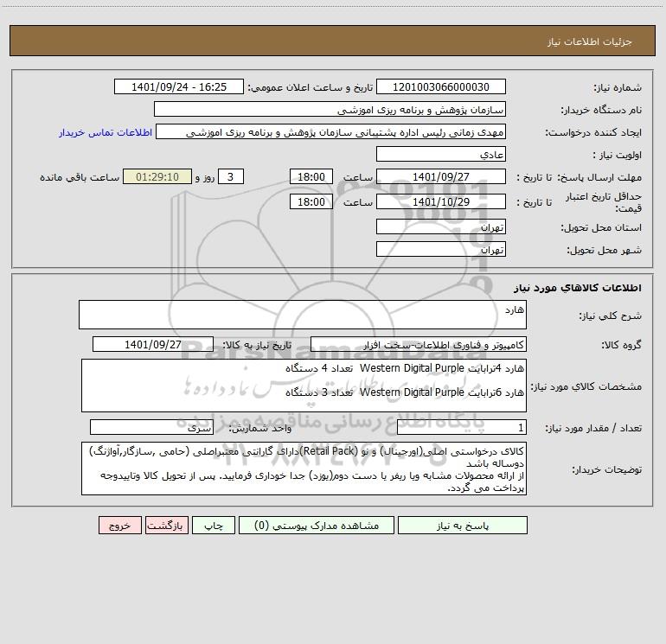This screenshot has height=644, width=666.
Task: Click announcement date field 1401/09/24 - 16:25
Action: pyautogui.click(x=179, y=87)
